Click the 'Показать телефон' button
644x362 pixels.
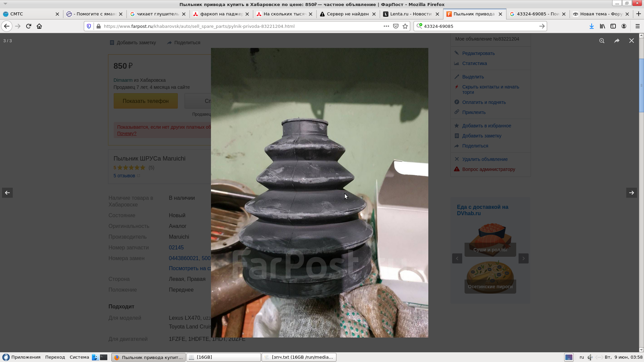pyautogui.click(x=146, y=101)
